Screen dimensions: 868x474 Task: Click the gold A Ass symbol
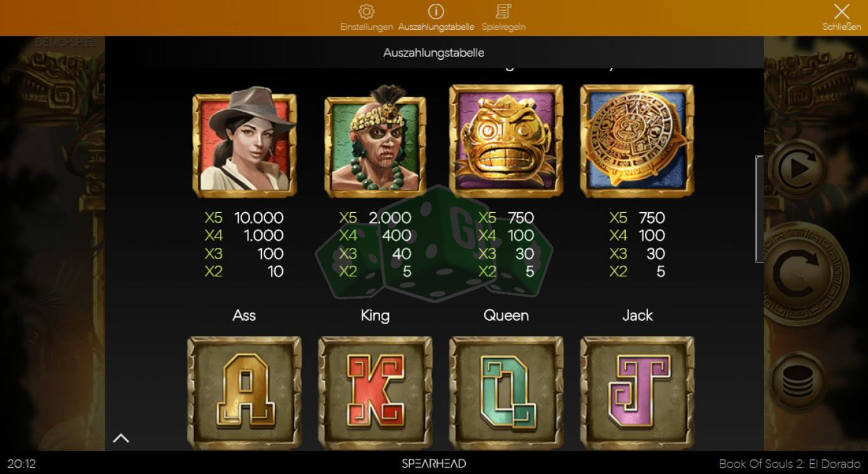[245, 392]
